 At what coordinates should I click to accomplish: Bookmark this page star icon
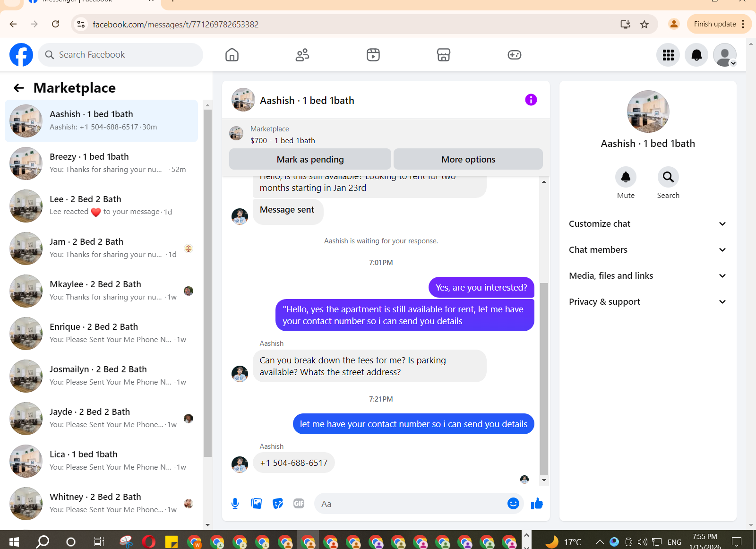click(644, 24)
